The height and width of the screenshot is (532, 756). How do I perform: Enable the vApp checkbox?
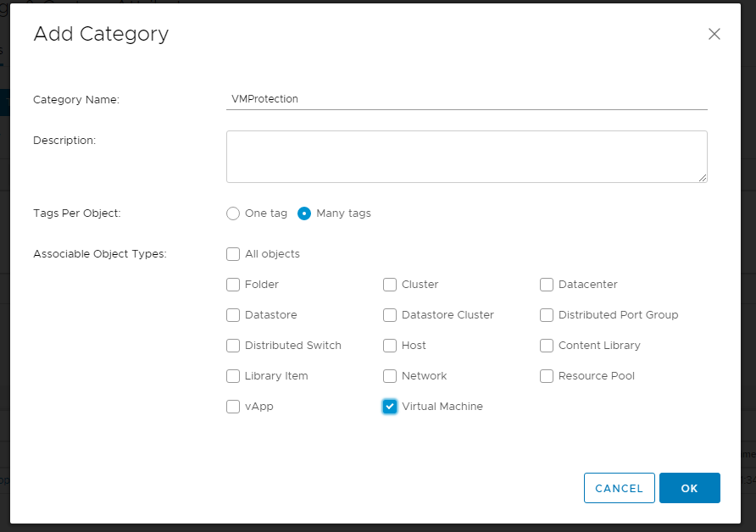click(233, 407)
